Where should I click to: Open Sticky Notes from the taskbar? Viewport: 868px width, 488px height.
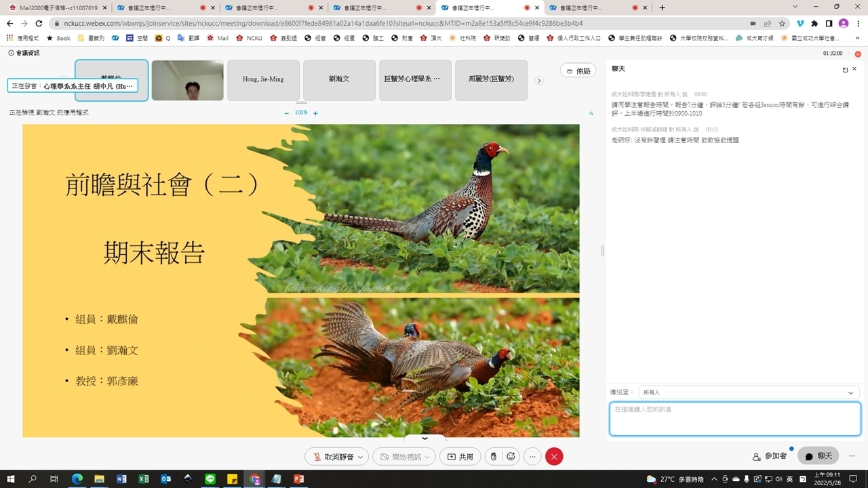click(233, 479)
